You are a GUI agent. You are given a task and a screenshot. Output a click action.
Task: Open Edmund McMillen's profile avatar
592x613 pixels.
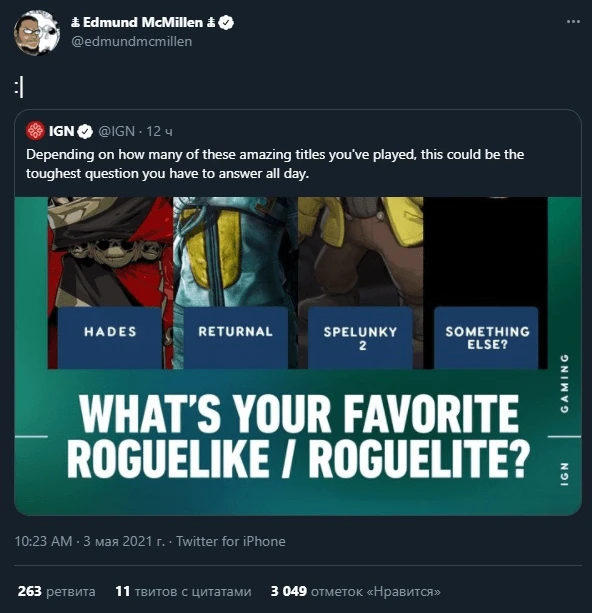(x=37, y=32)
